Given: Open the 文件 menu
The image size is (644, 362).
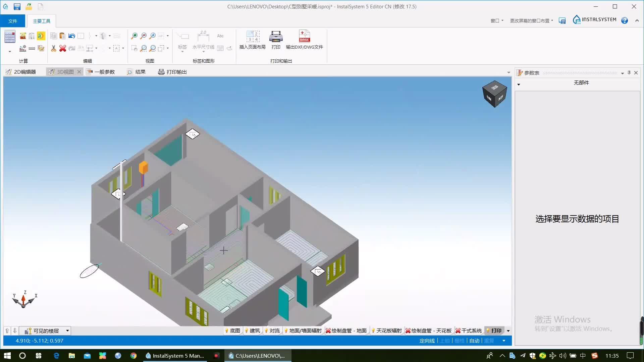Looking at the screenshot, I should click(x=13, y=21).
